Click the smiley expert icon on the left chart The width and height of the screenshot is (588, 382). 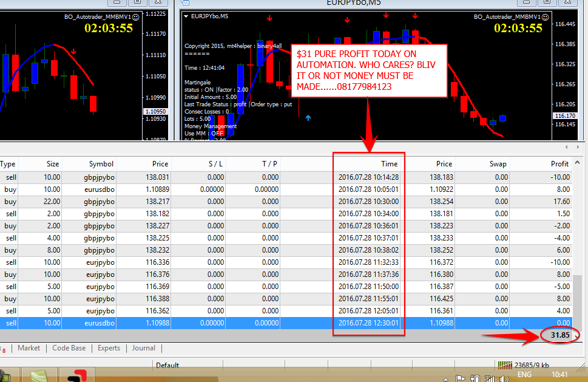136,17
